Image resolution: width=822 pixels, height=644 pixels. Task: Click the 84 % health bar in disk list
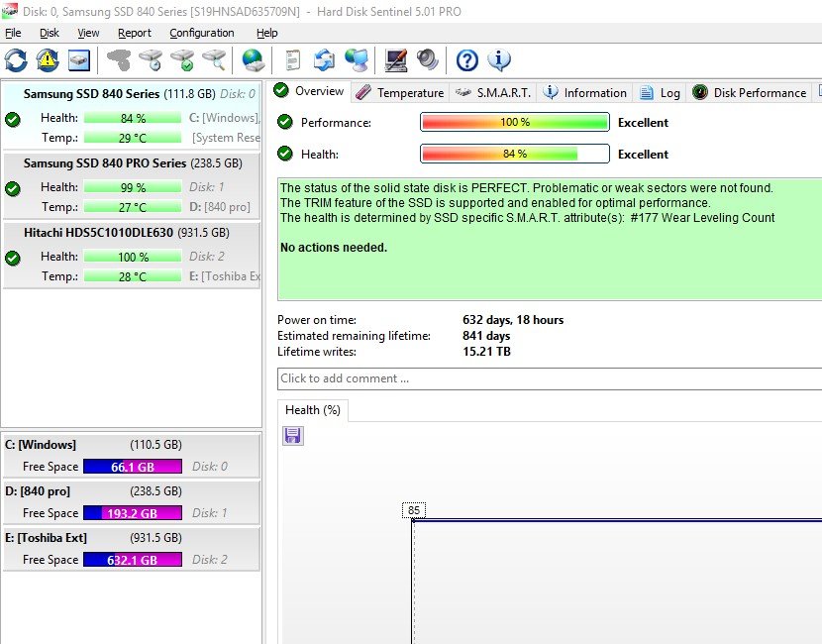click(133, 118)
